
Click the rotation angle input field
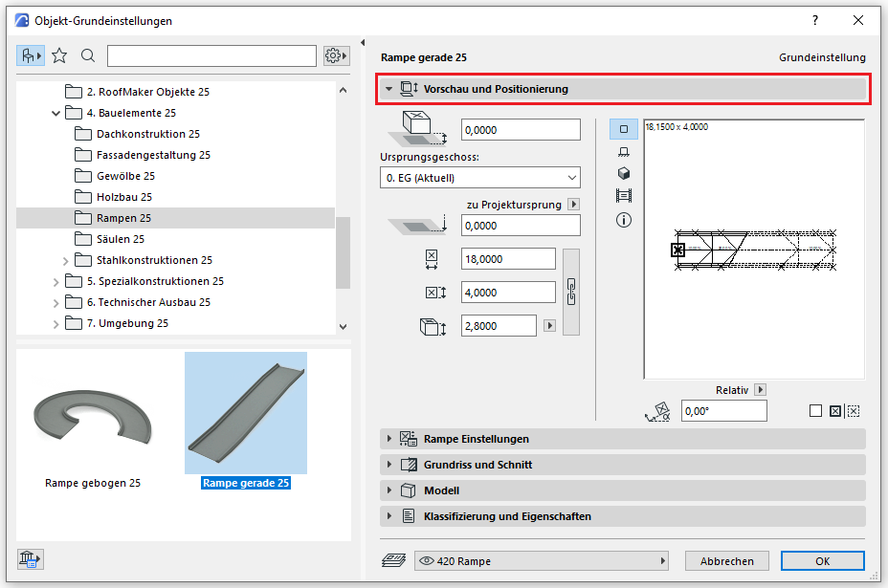(x=723, y=411)
